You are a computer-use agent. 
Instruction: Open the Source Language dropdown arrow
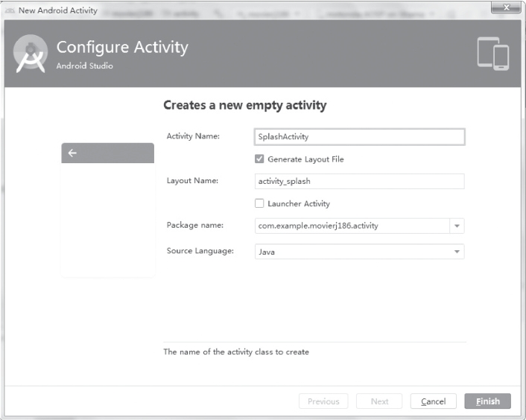(457, 252)
